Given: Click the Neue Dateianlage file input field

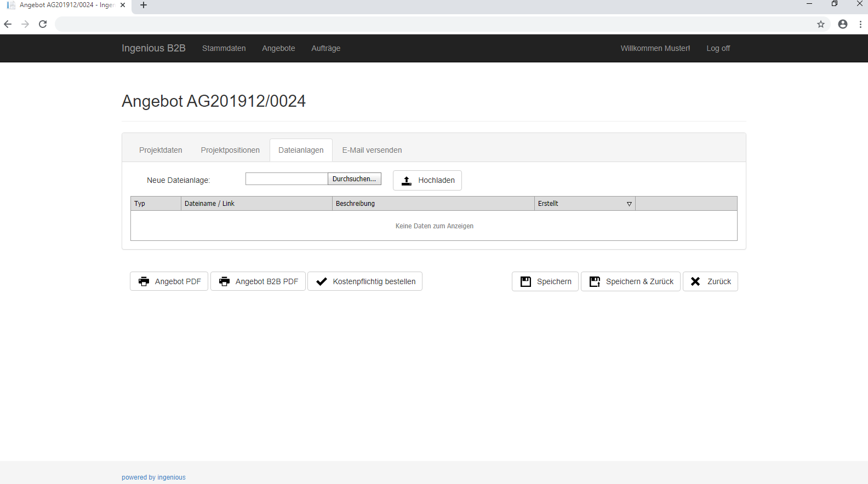Looking at the screenshot, I should (287, 179).
